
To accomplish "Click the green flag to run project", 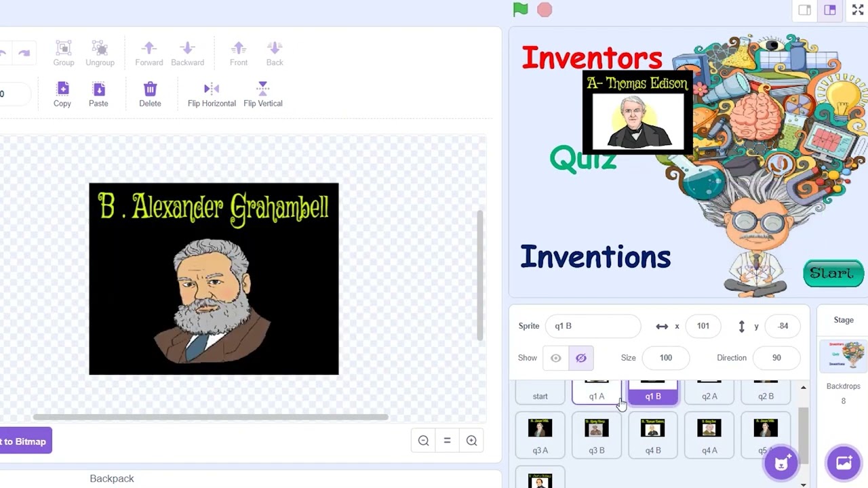I will click(x=520, y=9).
